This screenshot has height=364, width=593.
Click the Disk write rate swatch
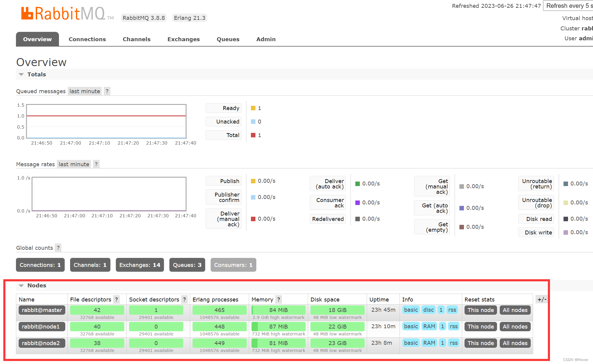566,232
